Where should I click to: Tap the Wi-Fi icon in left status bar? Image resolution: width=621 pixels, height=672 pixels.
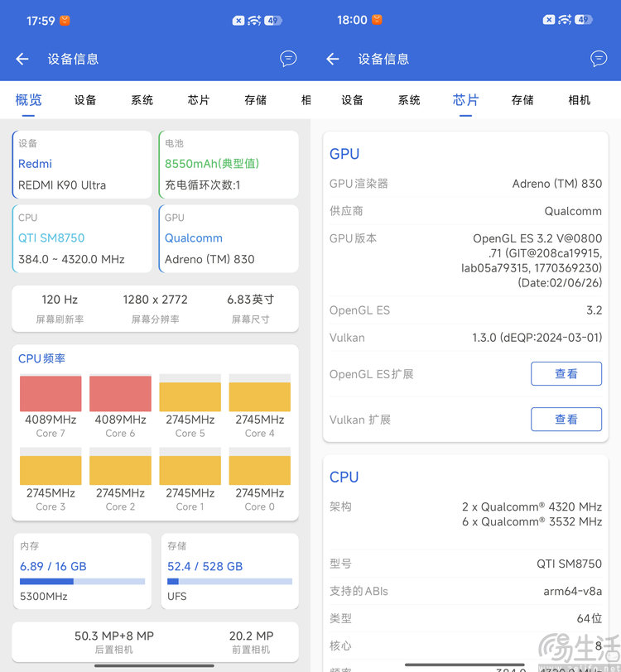click(254, 20)
